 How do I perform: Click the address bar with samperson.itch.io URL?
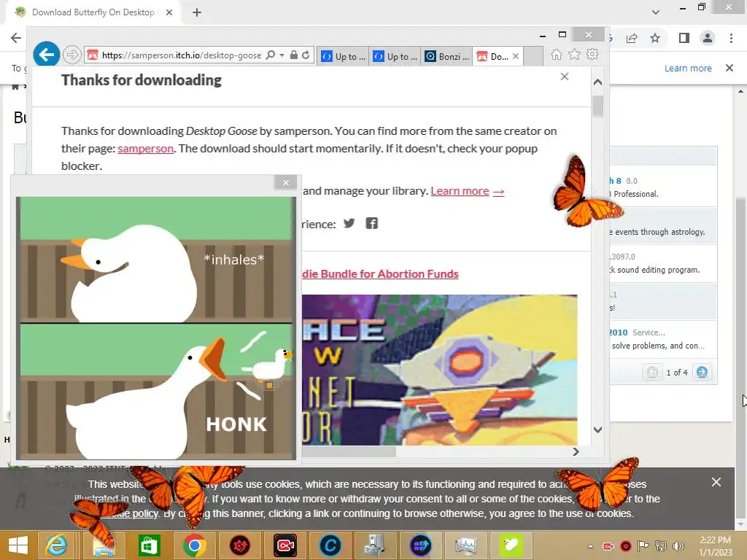181,55
